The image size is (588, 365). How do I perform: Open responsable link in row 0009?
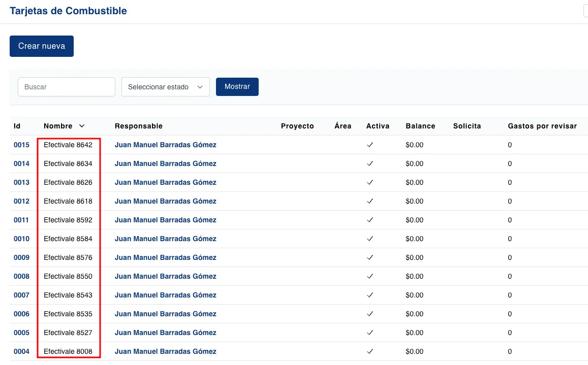click(165, 257)
